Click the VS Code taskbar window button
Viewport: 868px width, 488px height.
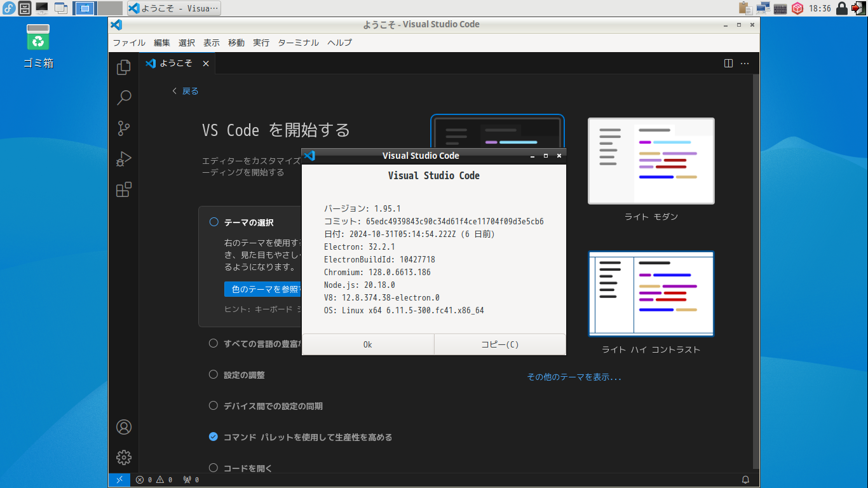tap(174, 8)
